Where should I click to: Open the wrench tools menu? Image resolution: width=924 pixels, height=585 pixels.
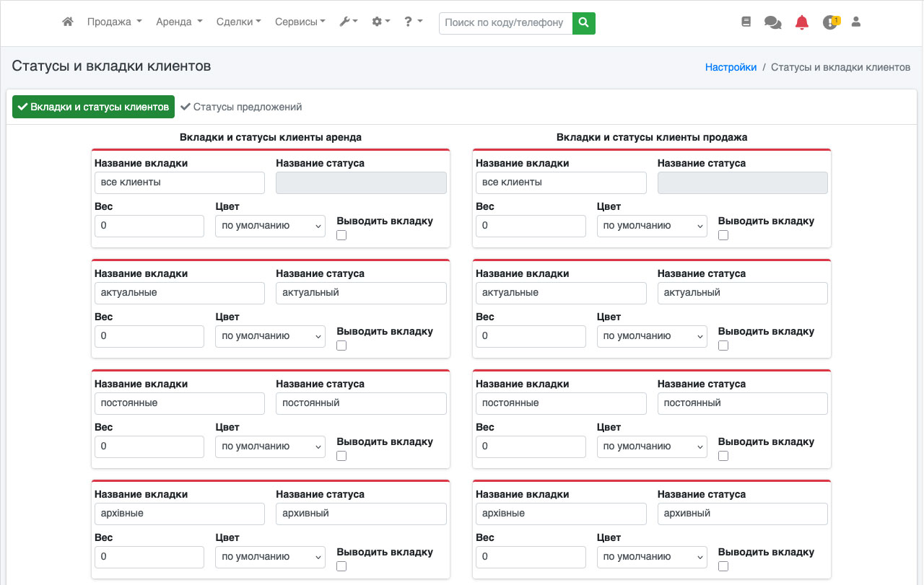[x=348, y=22]
